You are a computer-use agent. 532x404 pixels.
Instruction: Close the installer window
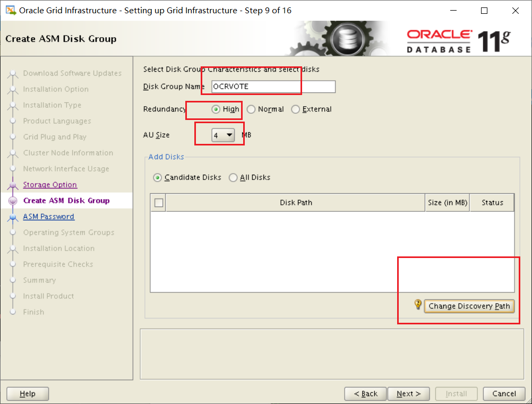(x=516, y=11)
